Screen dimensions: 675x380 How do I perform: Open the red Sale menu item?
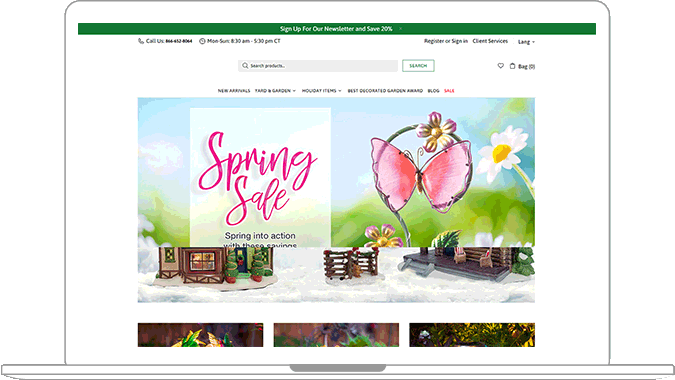point(449,91)
